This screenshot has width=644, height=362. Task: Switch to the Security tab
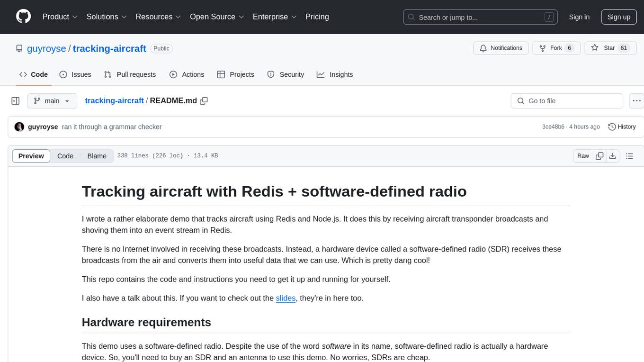click(286, 74)
